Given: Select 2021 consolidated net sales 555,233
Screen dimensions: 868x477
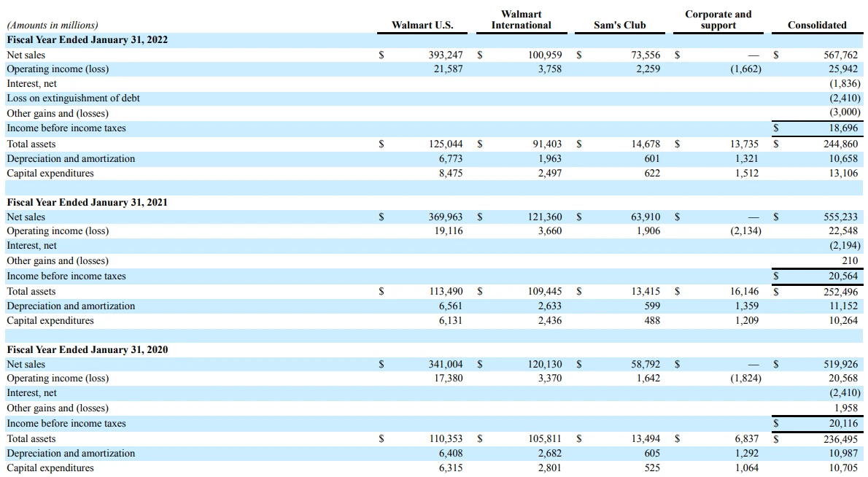Looking at the screenshot, I should pos(840,217).
